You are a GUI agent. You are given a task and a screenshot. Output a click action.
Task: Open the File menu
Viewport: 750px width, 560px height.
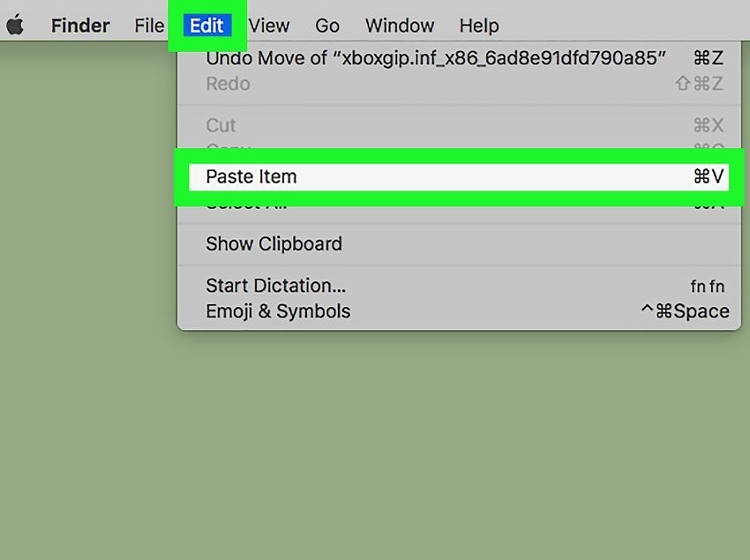[x=149, y=26]
